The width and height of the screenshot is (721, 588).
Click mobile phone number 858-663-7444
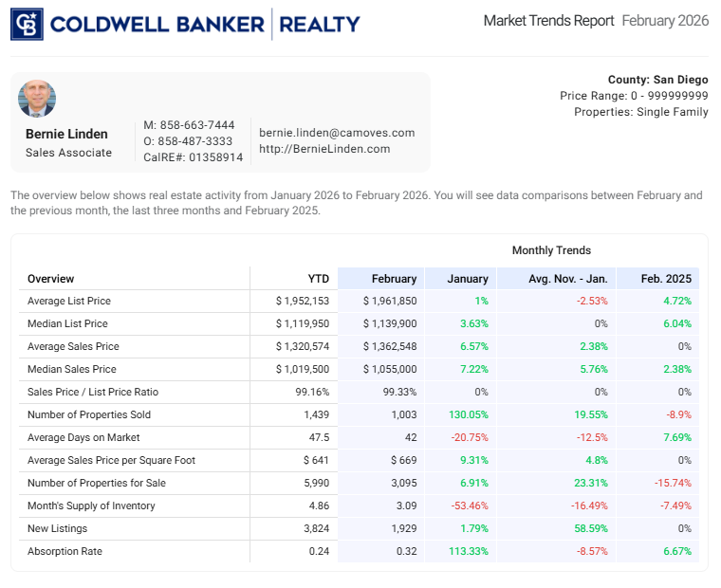pos(197,125)
